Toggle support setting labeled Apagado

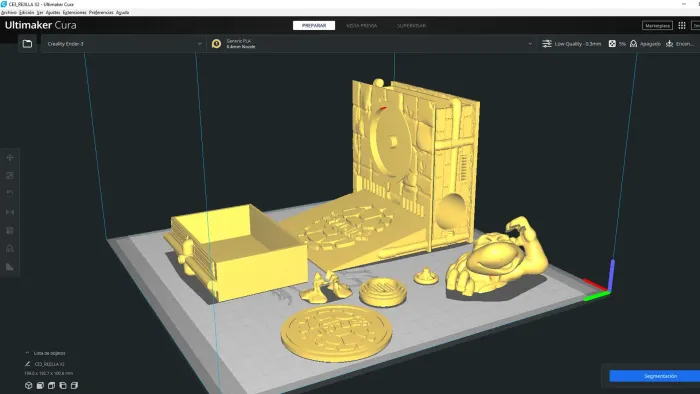click(645, 44)
